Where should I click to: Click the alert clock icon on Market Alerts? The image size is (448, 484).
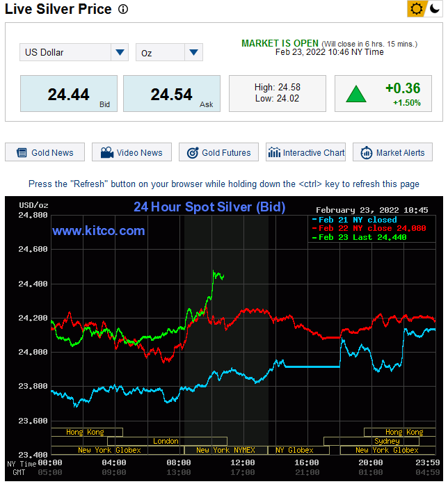[367, 152]
